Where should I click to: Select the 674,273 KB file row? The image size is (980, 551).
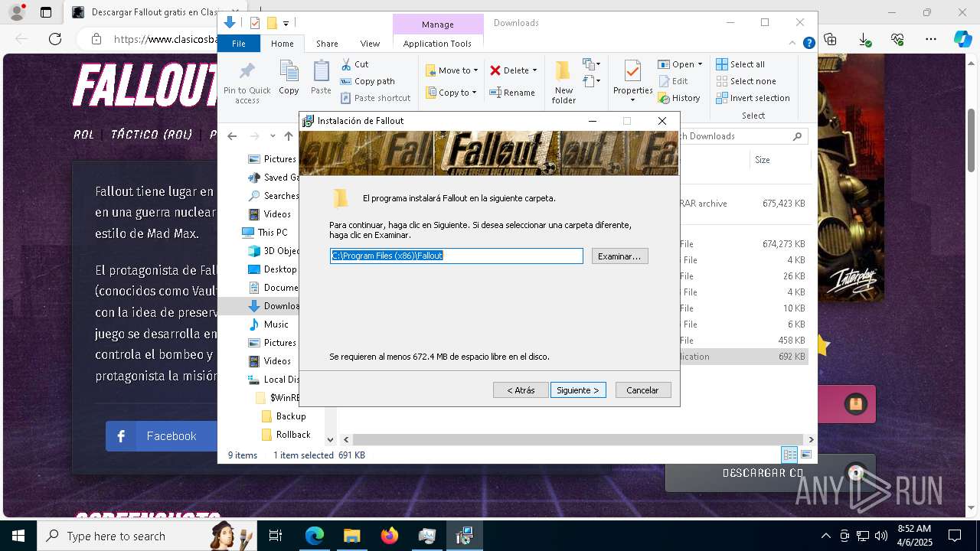(x=743, y=244)
